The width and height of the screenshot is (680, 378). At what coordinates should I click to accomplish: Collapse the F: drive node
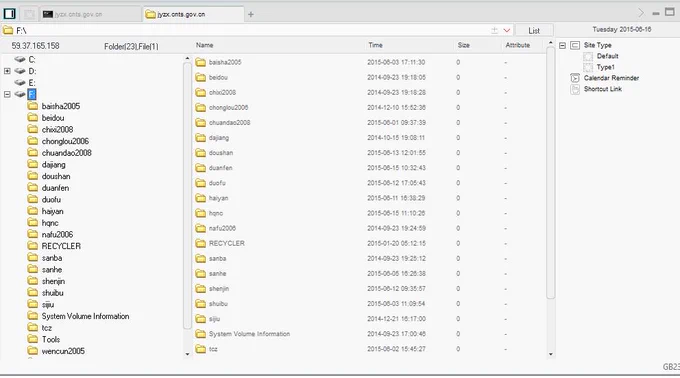[7, 94]
